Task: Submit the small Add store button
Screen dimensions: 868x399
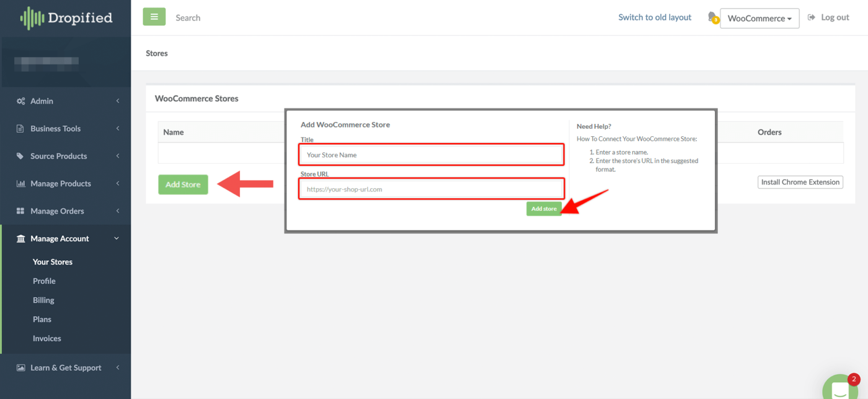Action: [544, 209]
